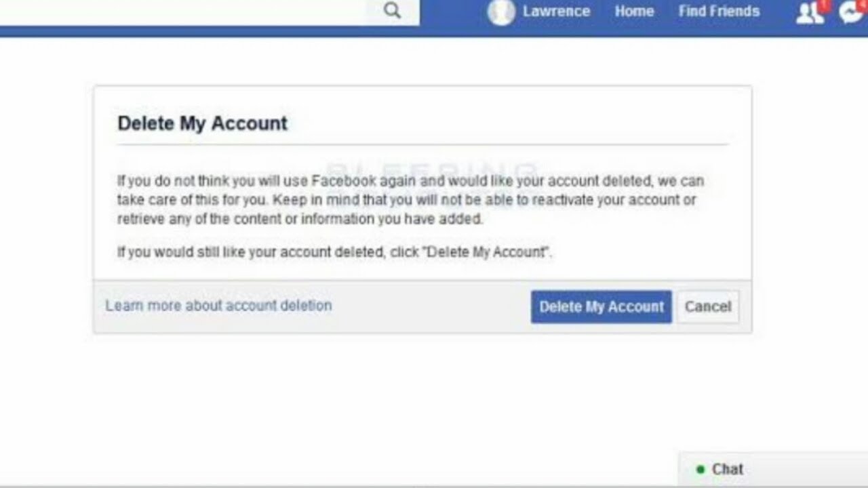Focus the Facebook search input field

pos(183,11)
